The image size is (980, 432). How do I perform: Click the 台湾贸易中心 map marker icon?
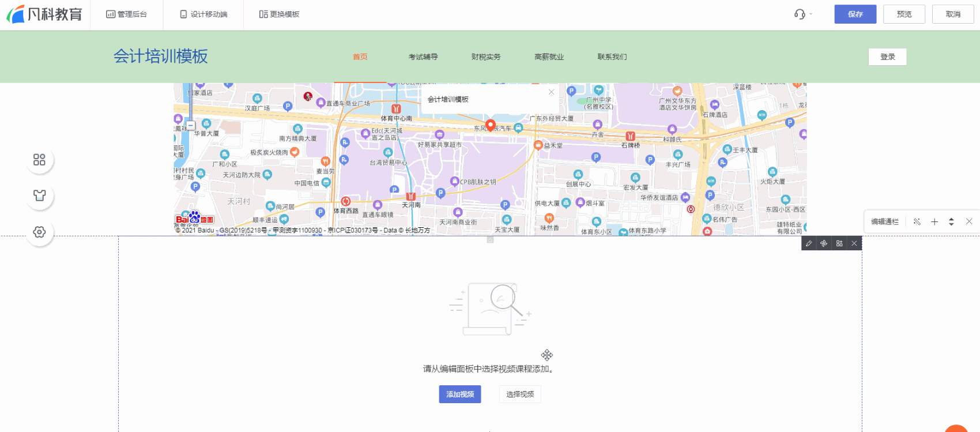click(388, 153)
